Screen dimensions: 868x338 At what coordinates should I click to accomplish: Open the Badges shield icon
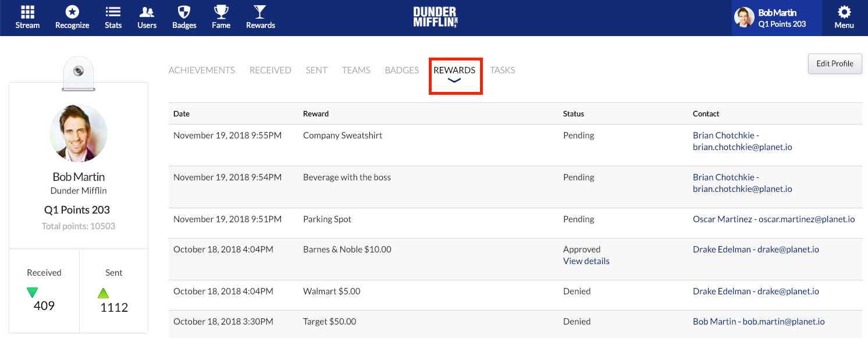[184, 12]
